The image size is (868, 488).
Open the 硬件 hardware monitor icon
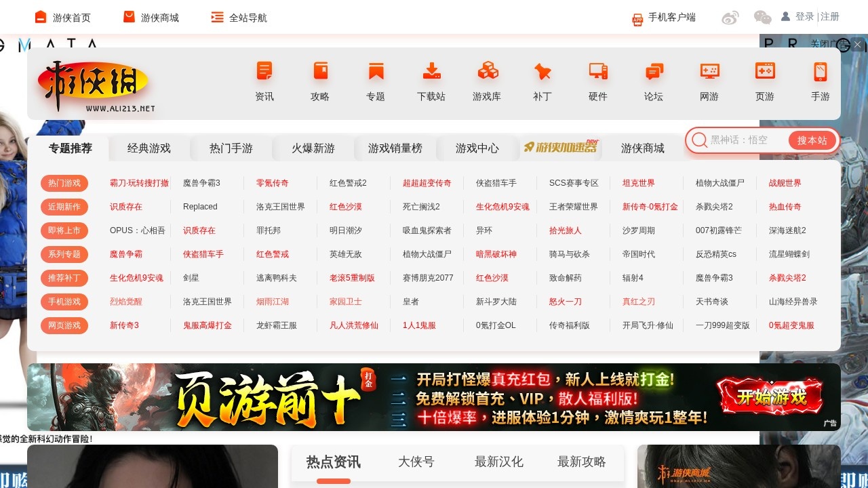[598, 70]
